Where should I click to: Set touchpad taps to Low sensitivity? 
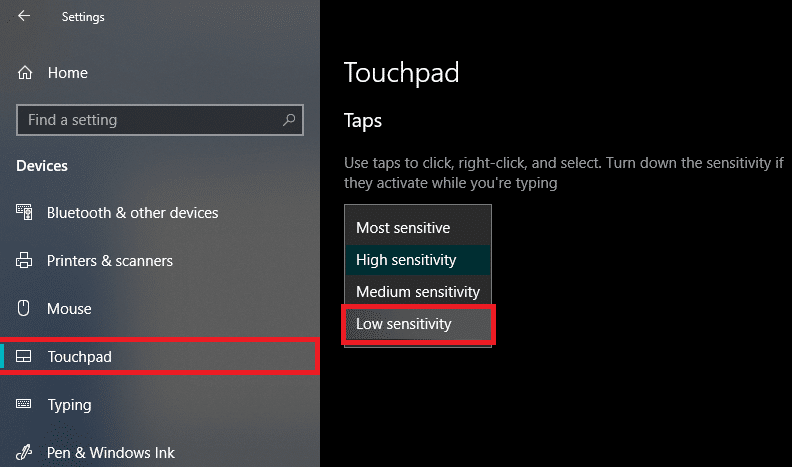pos(404,324)
